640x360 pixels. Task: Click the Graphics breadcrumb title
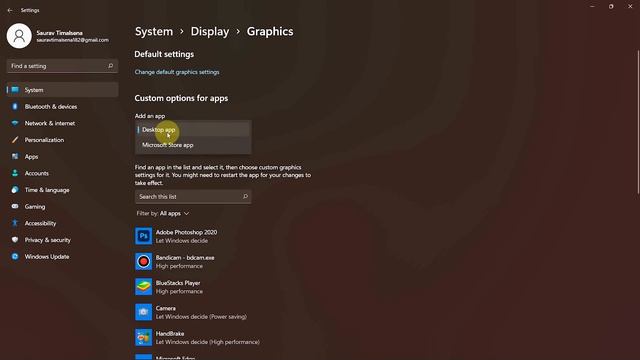click(270, 31)
